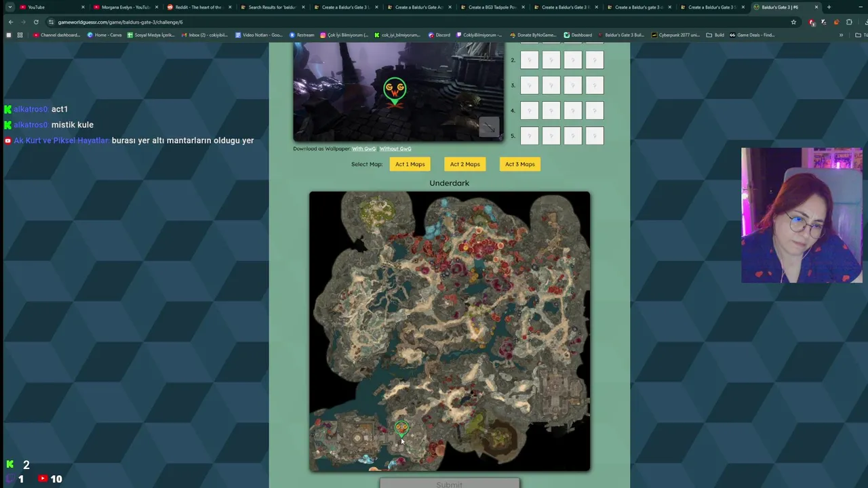
Task: Click the placed guess pin on the Underdark map
Action: click(401, 428)
